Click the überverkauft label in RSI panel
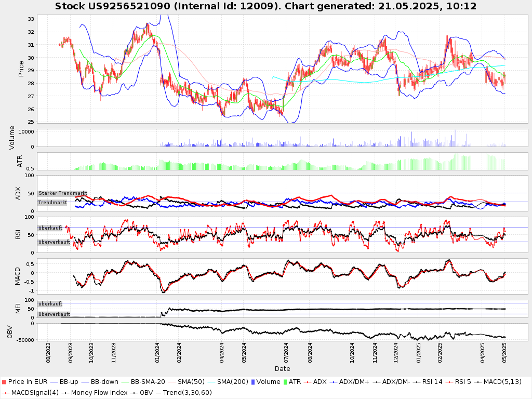This screenshot has height=399, width=532. 54,242
